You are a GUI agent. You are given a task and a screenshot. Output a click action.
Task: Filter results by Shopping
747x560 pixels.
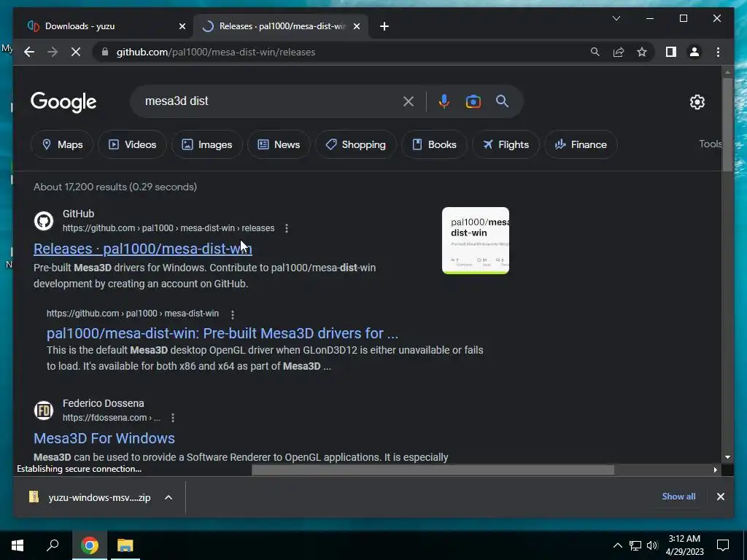point(355,144)
